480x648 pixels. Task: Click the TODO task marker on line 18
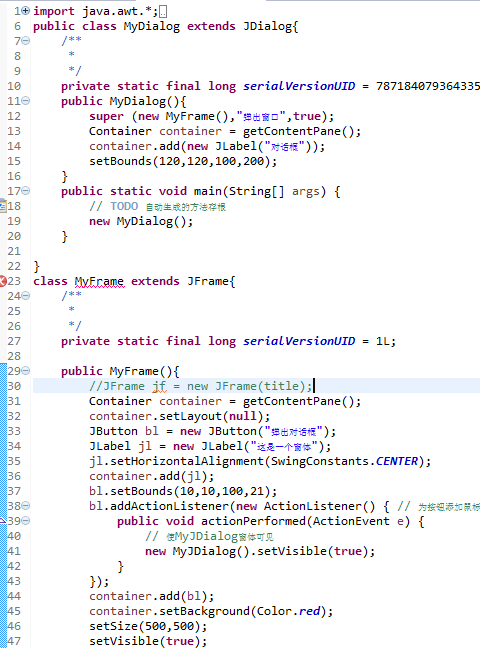(x=3, y=206)
